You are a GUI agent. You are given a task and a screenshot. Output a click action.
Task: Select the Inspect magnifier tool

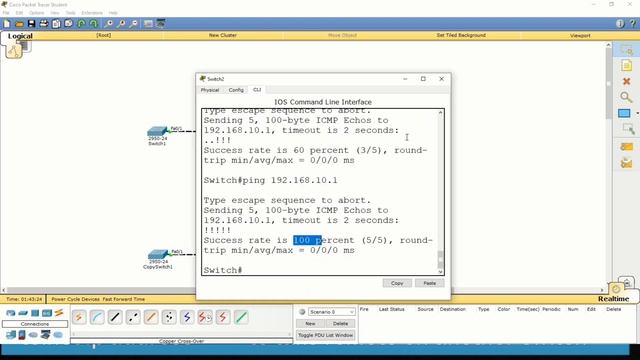[x=626, y=97]
